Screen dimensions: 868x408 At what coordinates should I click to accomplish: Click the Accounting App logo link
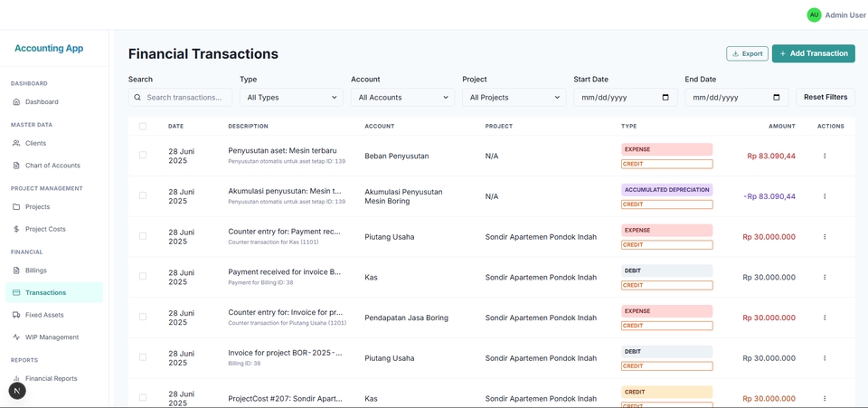tap(49, 48)
